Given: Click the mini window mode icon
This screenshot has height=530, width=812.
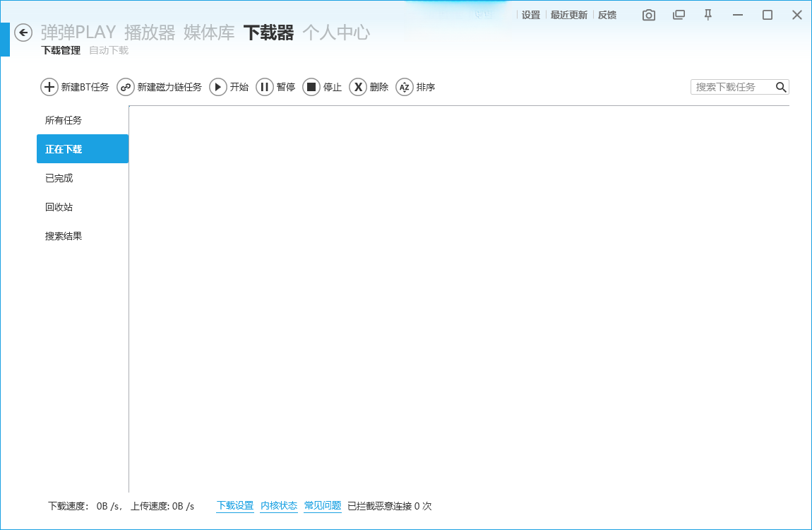Looking at the screenshot, I should [x=679, y=15].
